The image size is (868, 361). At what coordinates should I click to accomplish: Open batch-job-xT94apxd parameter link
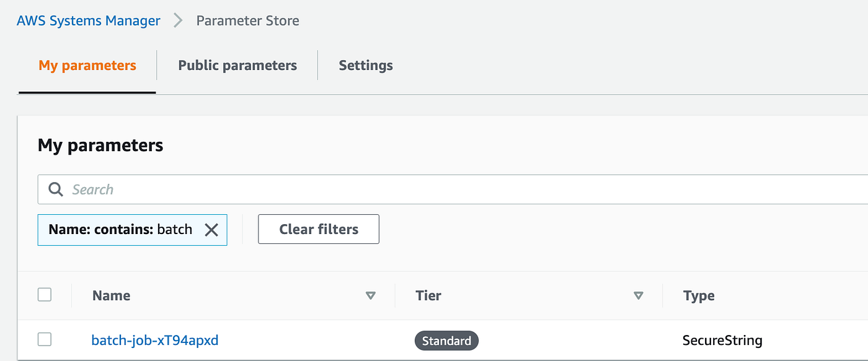pos(155,340)
